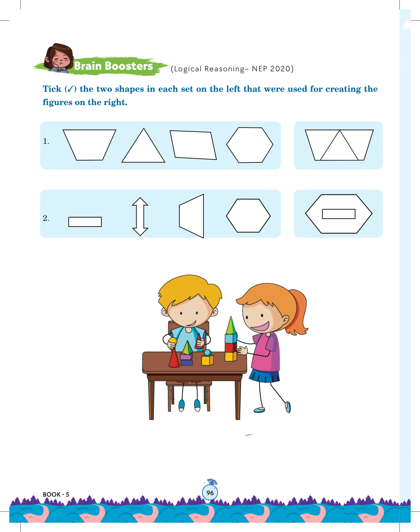Select the triangle shape in set 1
This screenshot has width=420, height=532.
pos(143,145)
